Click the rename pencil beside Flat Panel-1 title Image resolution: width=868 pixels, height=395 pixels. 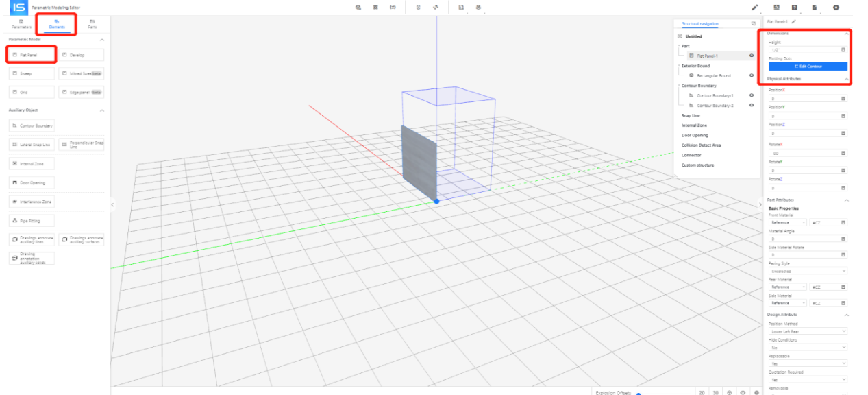click(x=793, y=22)
